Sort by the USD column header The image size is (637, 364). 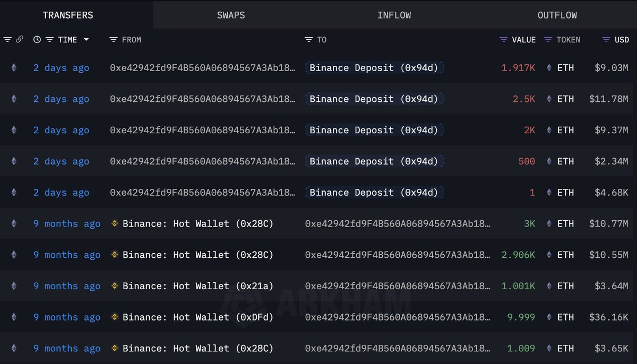click(622, 40)
